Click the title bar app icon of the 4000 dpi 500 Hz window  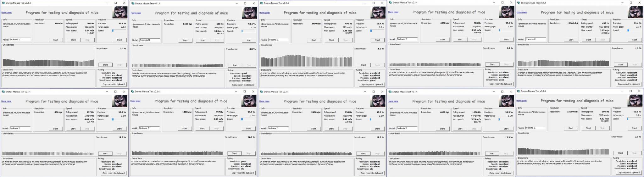390,3
